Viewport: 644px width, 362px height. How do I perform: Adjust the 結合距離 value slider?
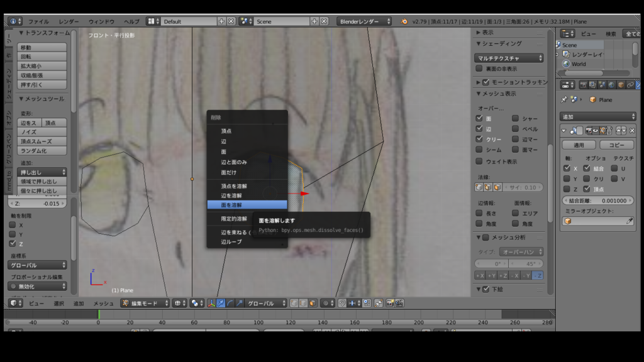coord(597,200)
